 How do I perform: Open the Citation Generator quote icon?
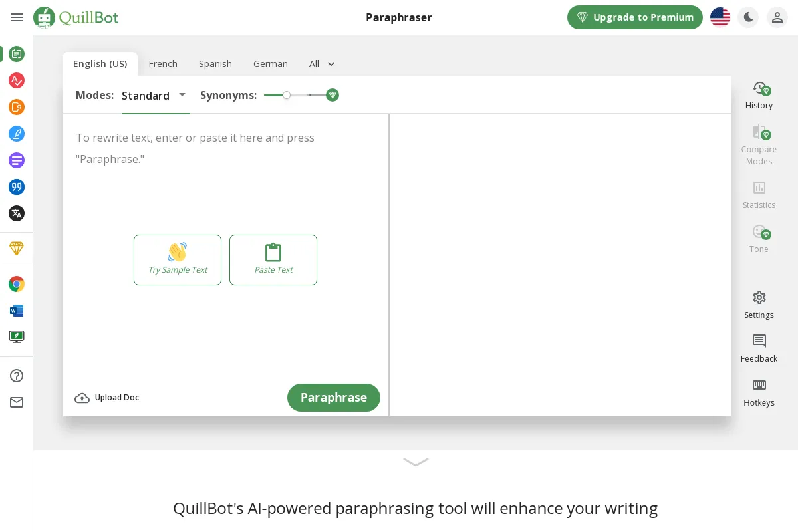[17, 187]
